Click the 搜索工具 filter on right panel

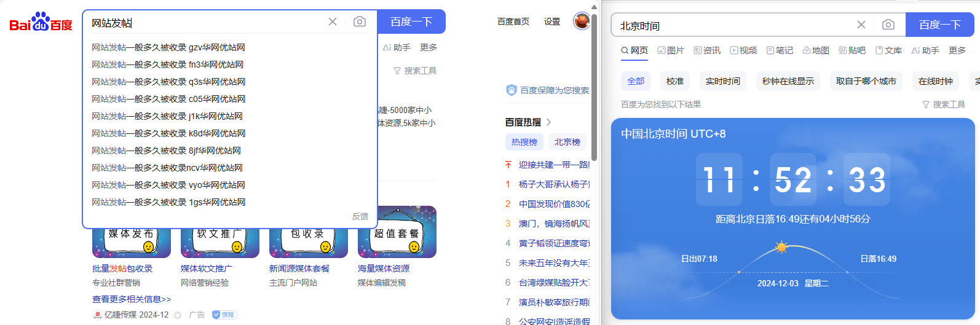point(944,104)
